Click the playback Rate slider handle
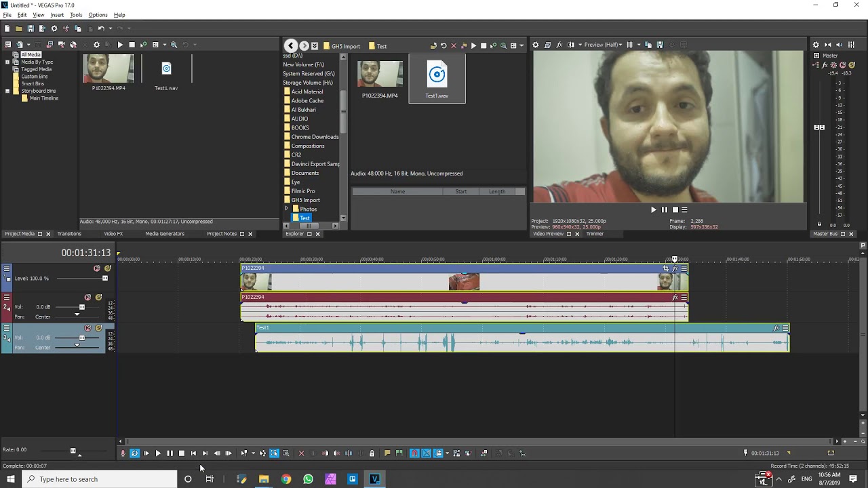Image resolution: width=868 pixels, height=488 pixels. click(73, 451)
